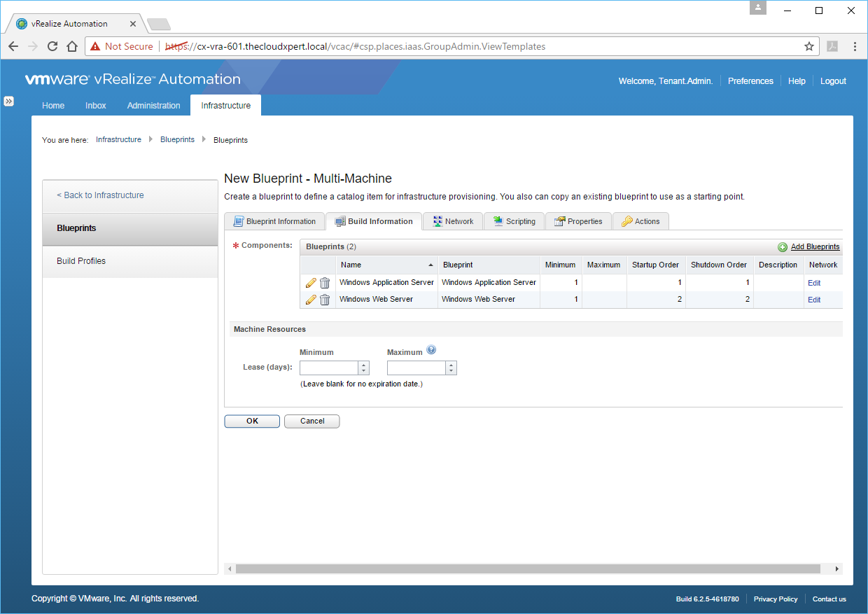Open the Scripting tab

click(514, 221)
